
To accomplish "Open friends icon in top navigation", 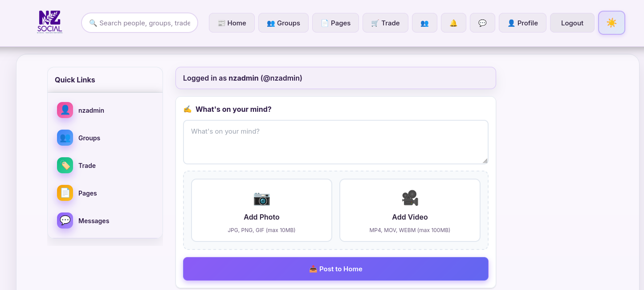I will tap(424, 23).
